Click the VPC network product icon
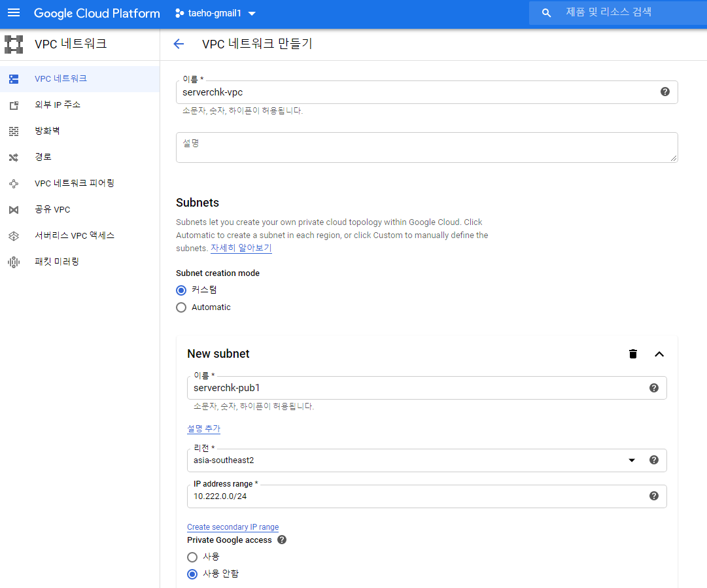This screenshot has height=588, width=707. click(14, 44)
